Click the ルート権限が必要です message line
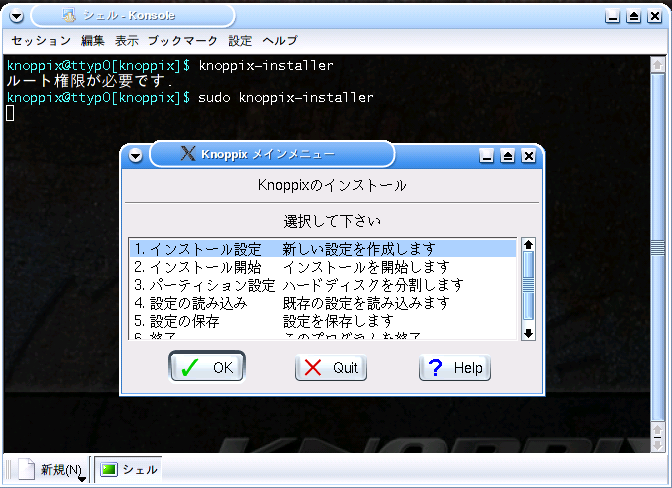Image resolution: width=672 pixels, height=488 pixels. [x=90, y=81]
